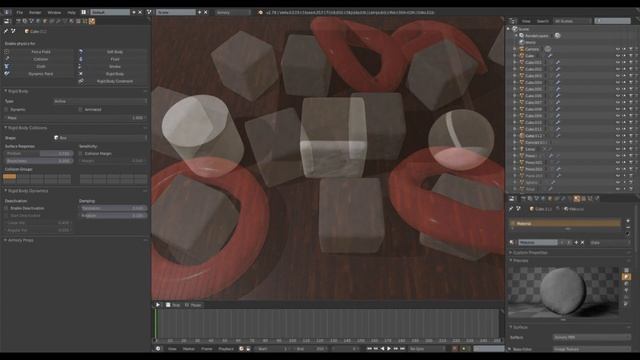
Task: Open the outliner display mode dropdown
Action: click(x=572, y=21)
